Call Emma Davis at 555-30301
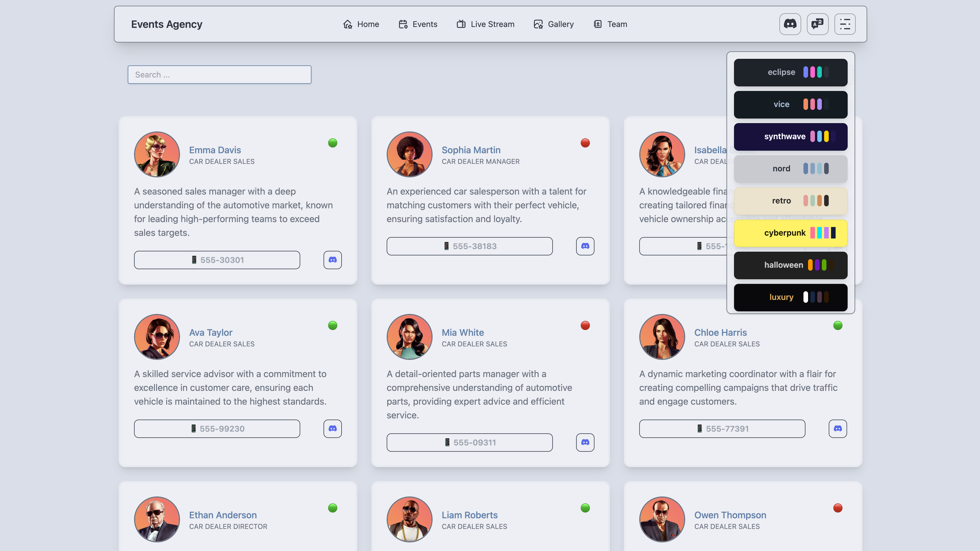The image size is (980, 551). click(x=217, y=260)
